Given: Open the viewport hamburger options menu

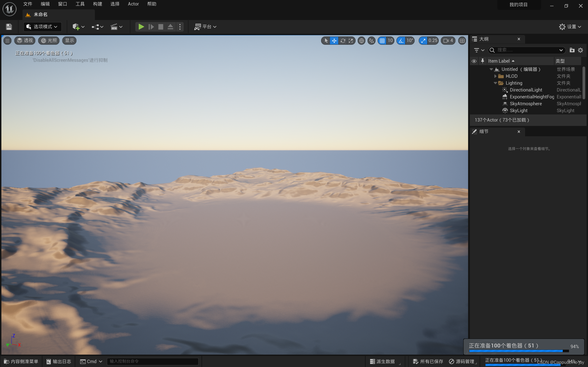Looking at the screenshot, I should pyautogui.click(x=7, y=41).
